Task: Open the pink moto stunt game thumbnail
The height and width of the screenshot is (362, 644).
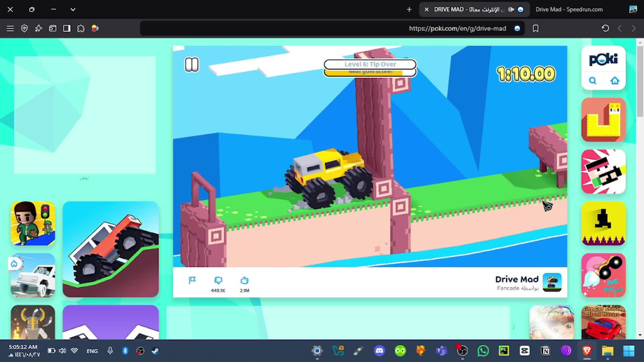Action: pos(603,275)
